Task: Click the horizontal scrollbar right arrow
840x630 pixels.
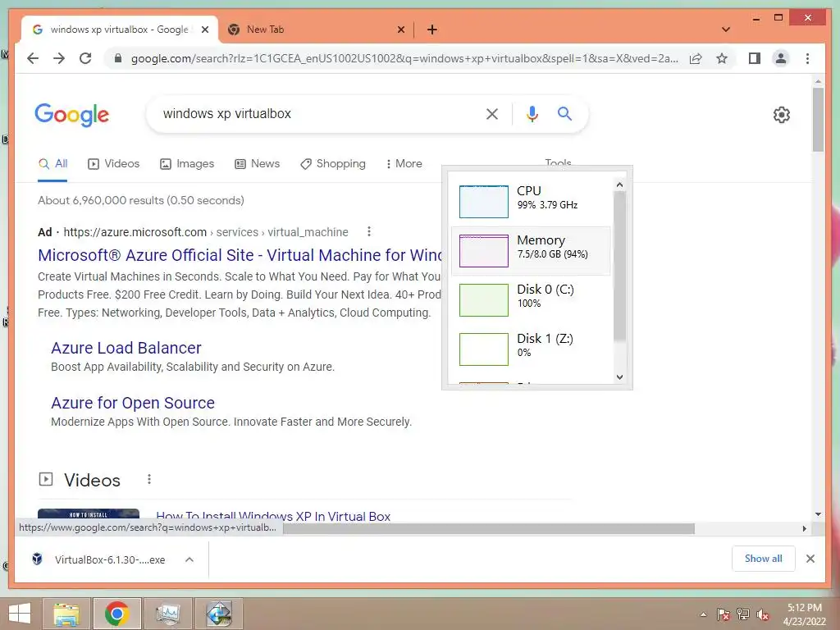Action: coord(804,528)
